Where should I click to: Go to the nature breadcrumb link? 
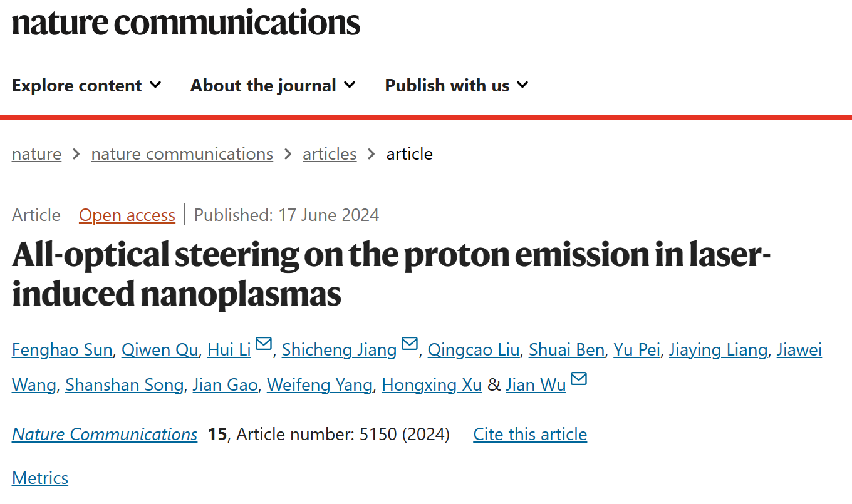(36, 154)
